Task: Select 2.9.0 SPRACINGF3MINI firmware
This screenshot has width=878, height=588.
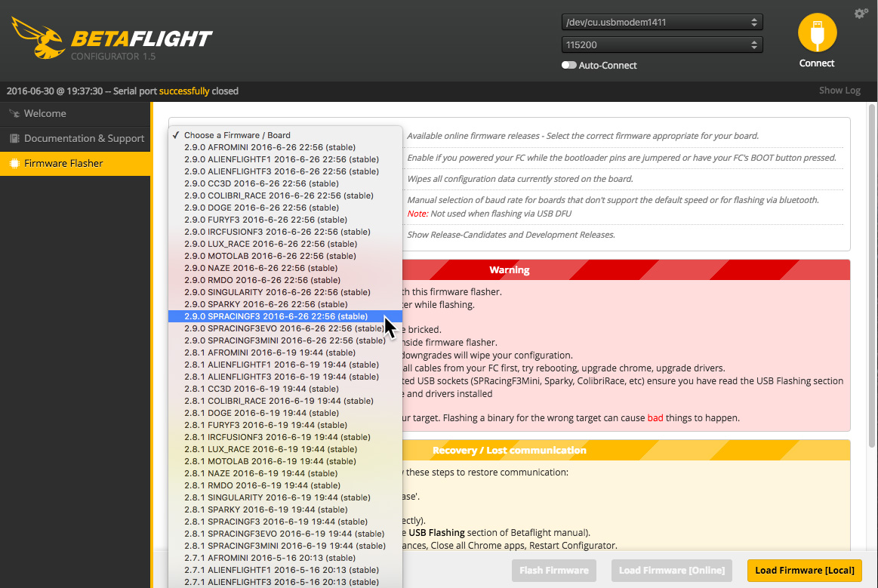Action: click(285, 340)
